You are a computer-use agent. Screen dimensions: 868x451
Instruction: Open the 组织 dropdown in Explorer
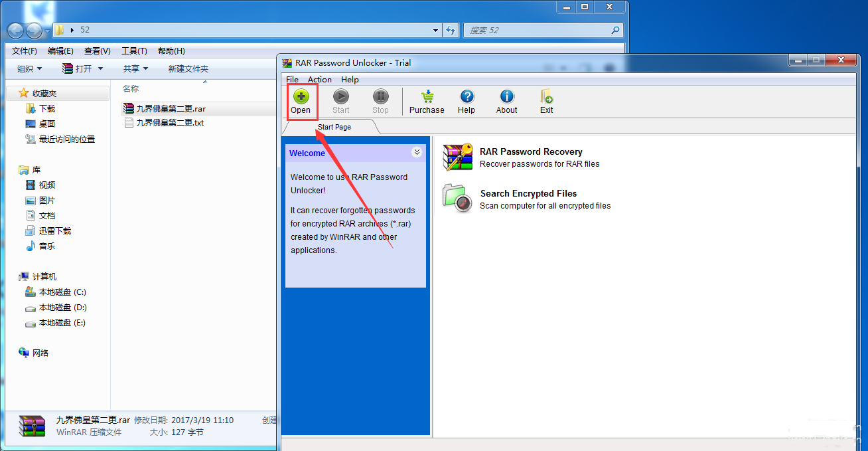(x=30, y=69)
